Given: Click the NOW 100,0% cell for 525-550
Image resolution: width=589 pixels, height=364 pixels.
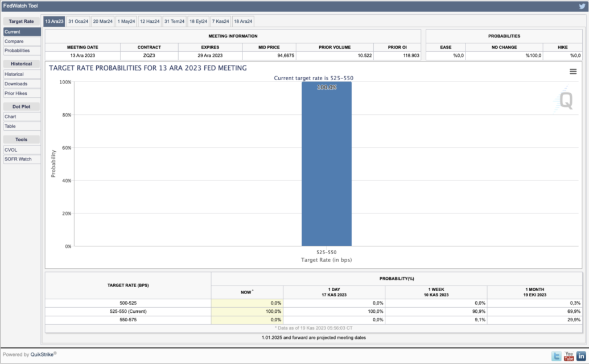Looking at the screenshot, I should tap(247, 312).
